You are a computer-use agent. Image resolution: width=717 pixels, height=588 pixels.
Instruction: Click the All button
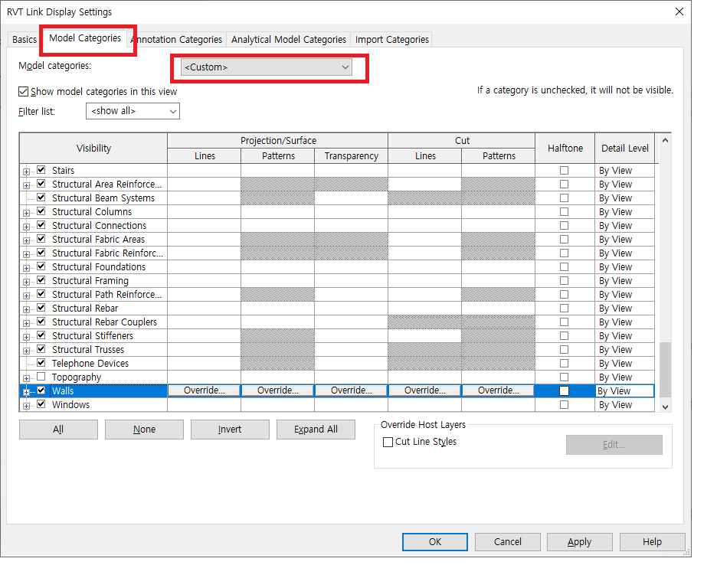[58, 430]
